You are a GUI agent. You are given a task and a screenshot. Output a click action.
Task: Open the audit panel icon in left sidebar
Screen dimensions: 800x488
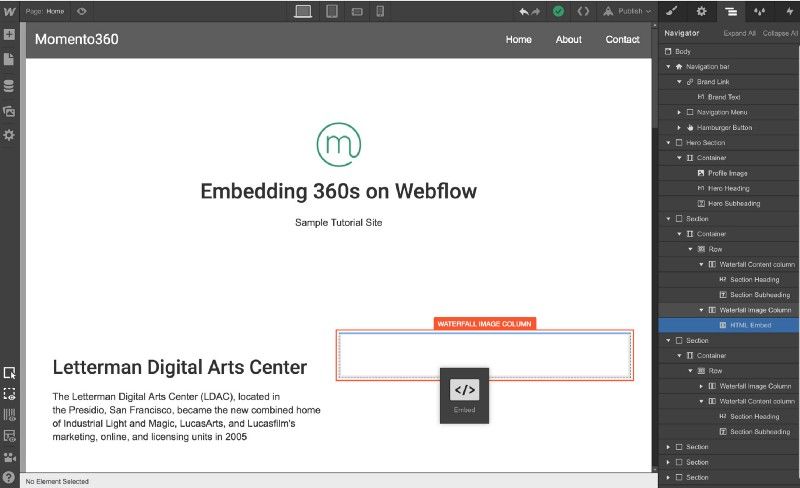(x=9, y=435)
